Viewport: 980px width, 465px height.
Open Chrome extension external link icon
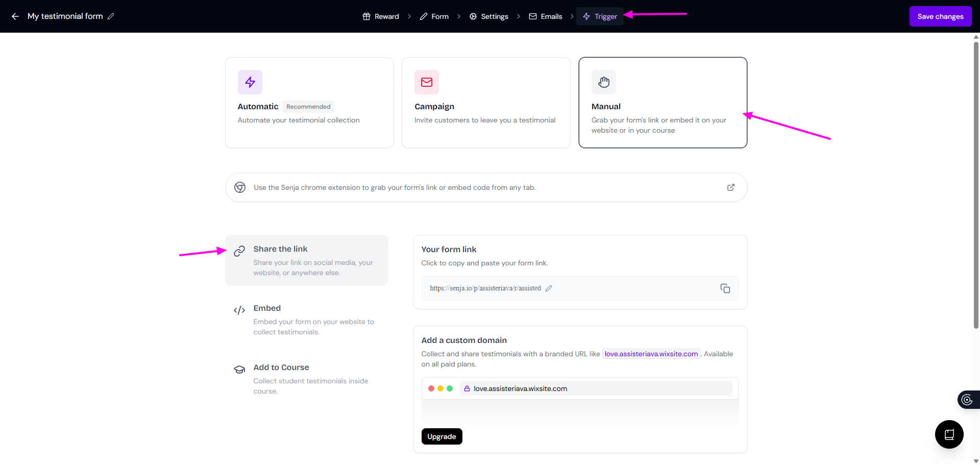point(730,187)
